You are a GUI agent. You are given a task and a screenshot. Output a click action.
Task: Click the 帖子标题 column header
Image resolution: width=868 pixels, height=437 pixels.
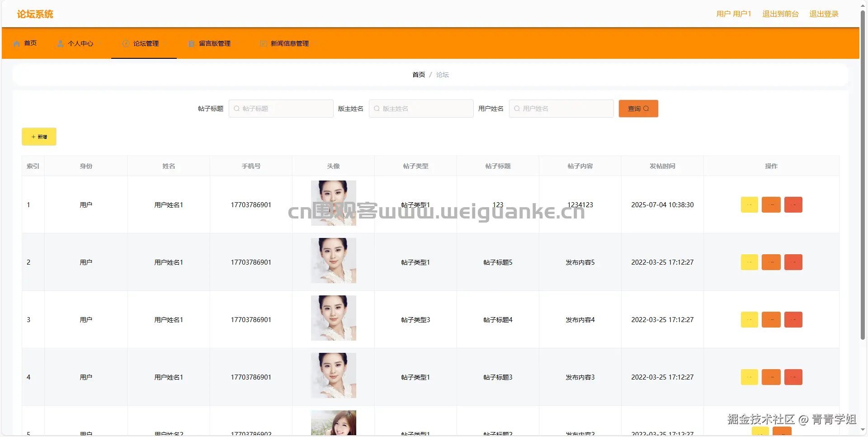pyautogui.click(x=498, y=166)
